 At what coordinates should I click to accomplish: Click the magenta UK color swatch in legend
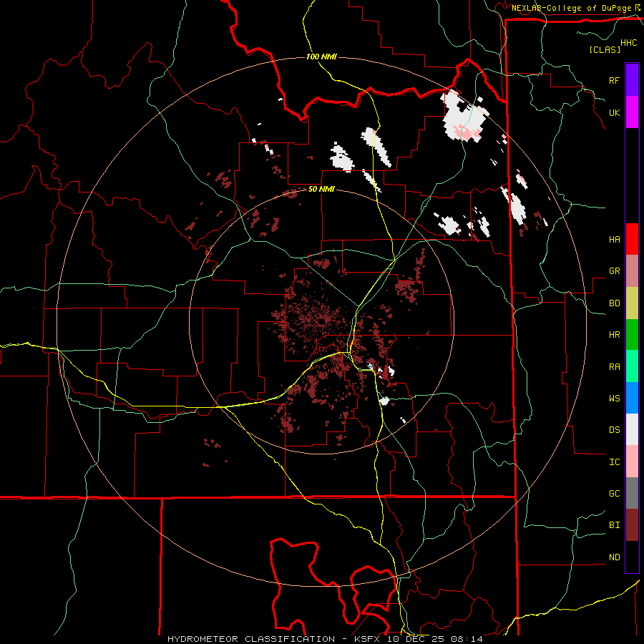coord(632,112)
